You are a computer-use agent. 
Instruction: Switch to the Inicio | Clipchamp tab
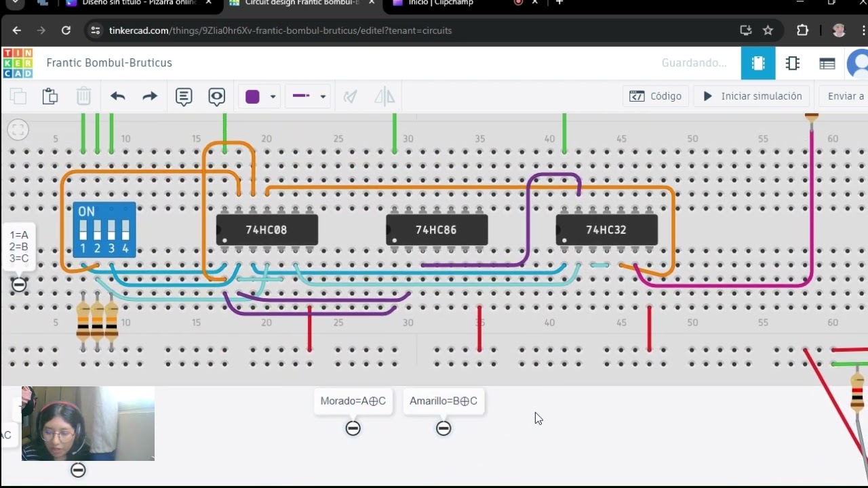click(x=441, y=3)
